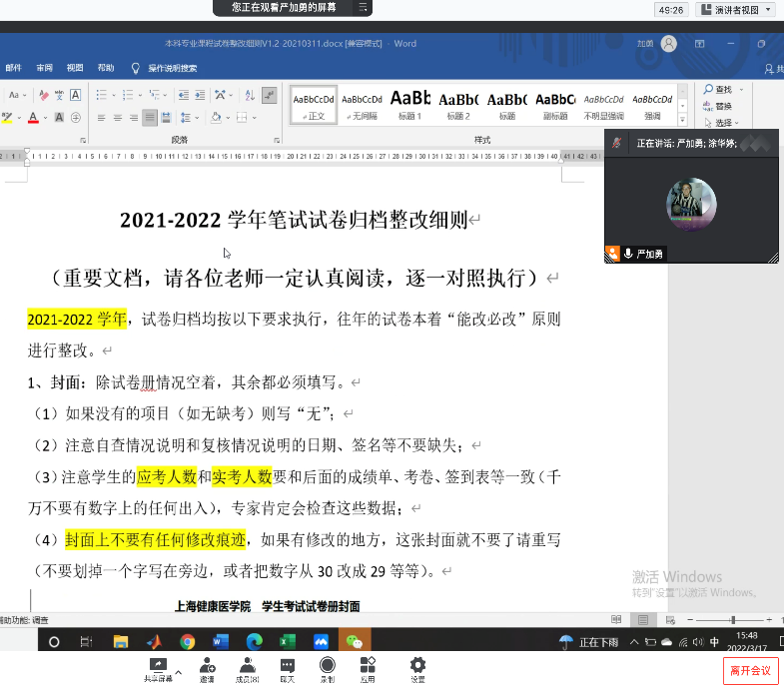Click the 离开会议 leave meeting button
The height and width of the screenshot is (691, 784).
750,670
